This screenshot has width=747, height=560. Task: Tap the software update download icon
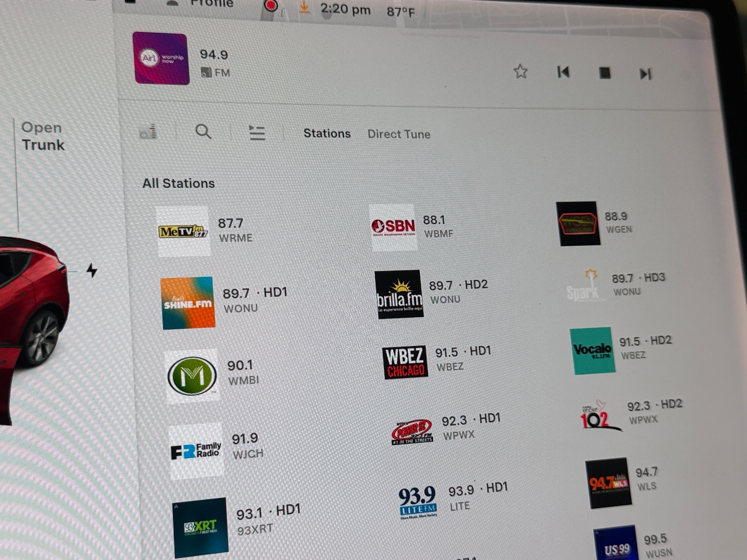click(x=304, y=7)
